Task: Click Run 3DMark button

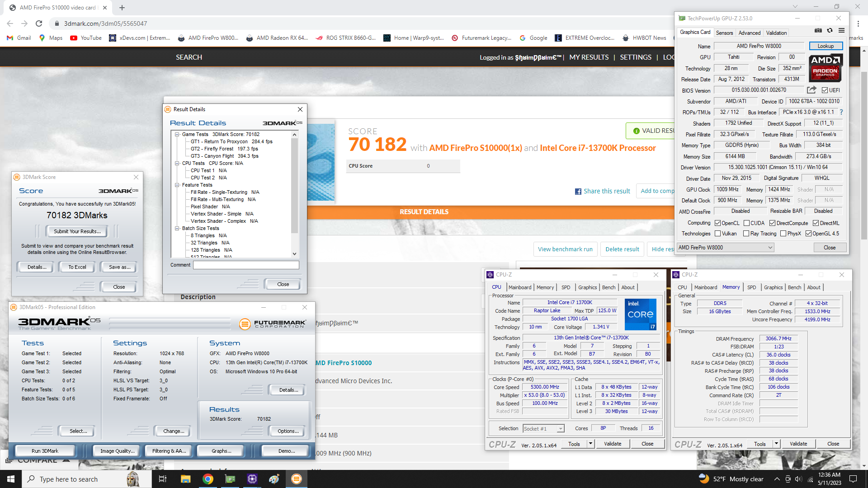Action: (45, 451)
